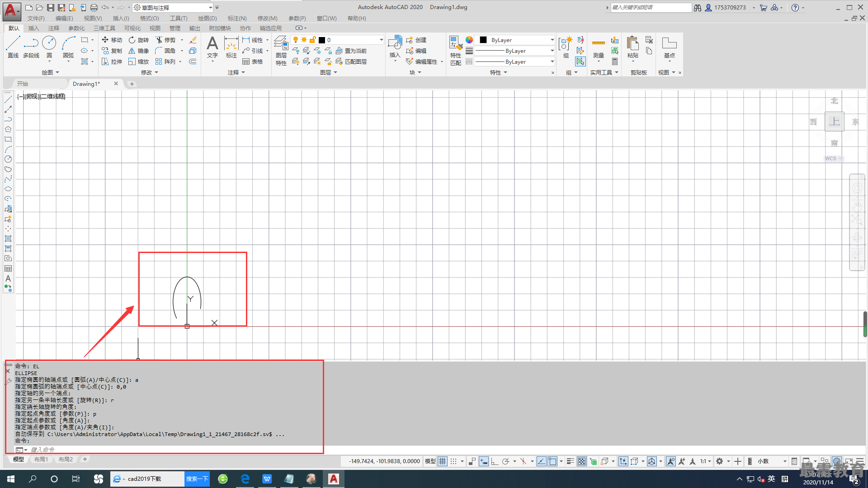Select the 直线 (Line) tool

point(13,47)
